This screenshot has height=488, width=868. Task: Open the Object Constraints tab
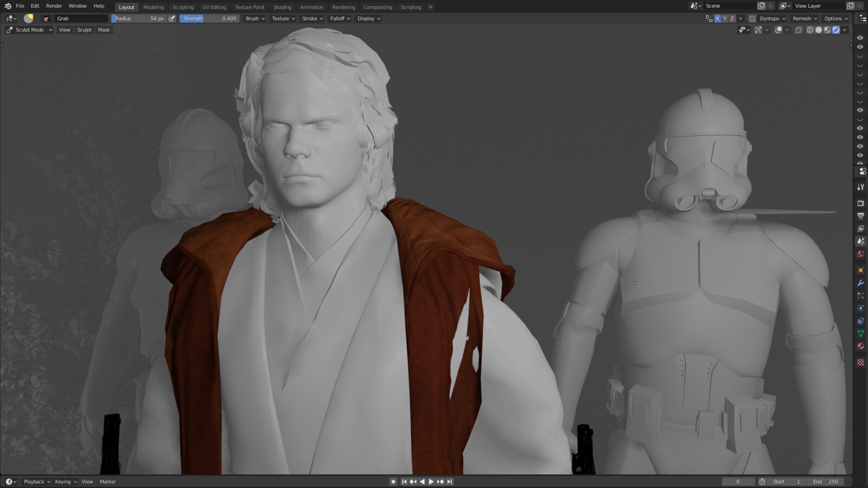[x=860, y=321]
